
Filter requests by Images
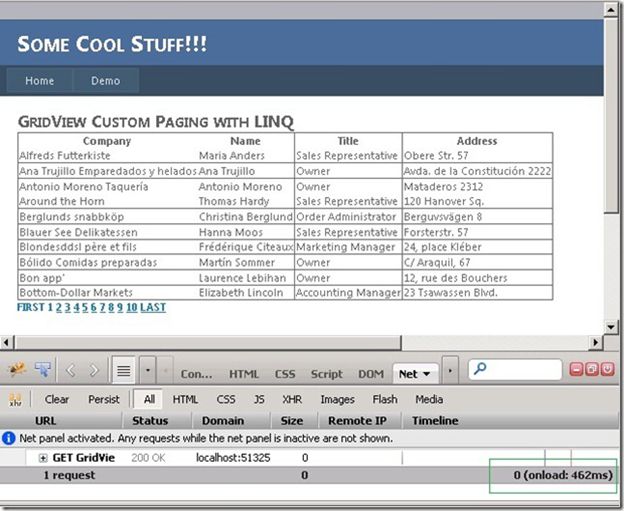[337, 399]
